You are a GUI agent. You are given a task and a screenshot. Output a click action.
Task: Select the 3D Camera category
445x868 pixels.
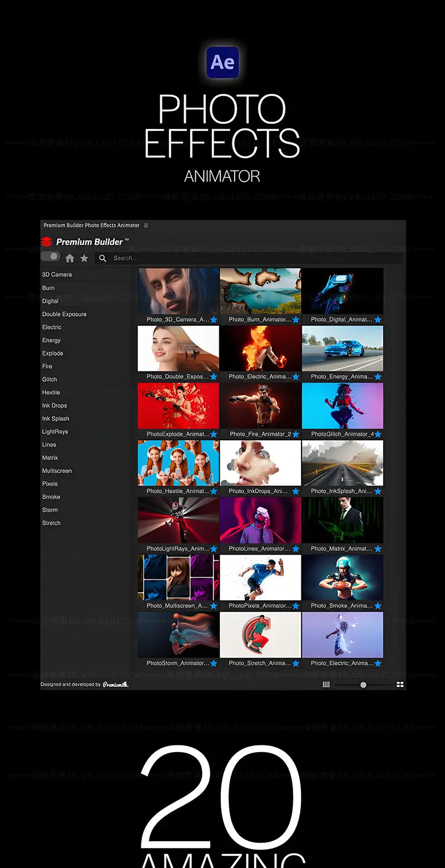click(57, 274)
